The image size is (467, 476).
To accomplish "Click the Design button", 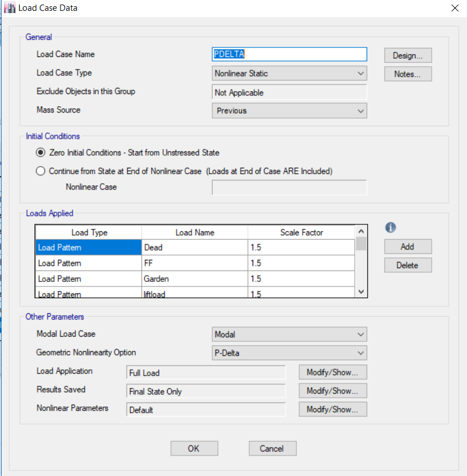I will coord(407,55).
